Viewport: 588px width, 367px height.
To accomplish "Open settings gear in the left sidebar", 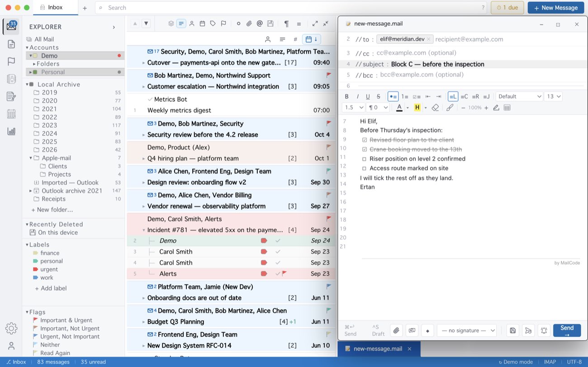I will click(11, 328).
